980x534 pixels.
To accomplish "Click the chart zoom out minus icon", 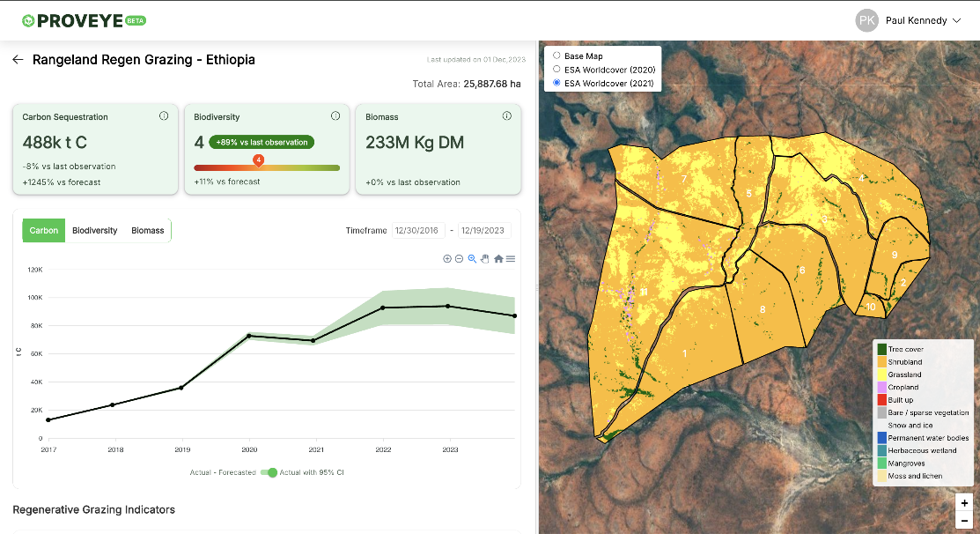I will click(x=460, y=259).
